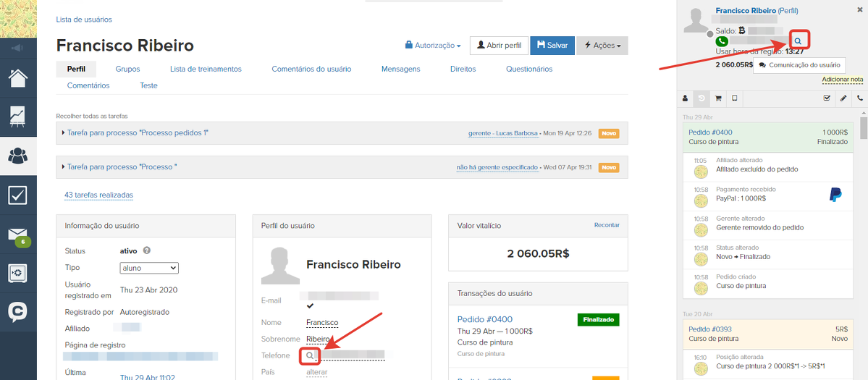
Task: Click the pencil edit icon in side panel
Action: pos(843,98)
